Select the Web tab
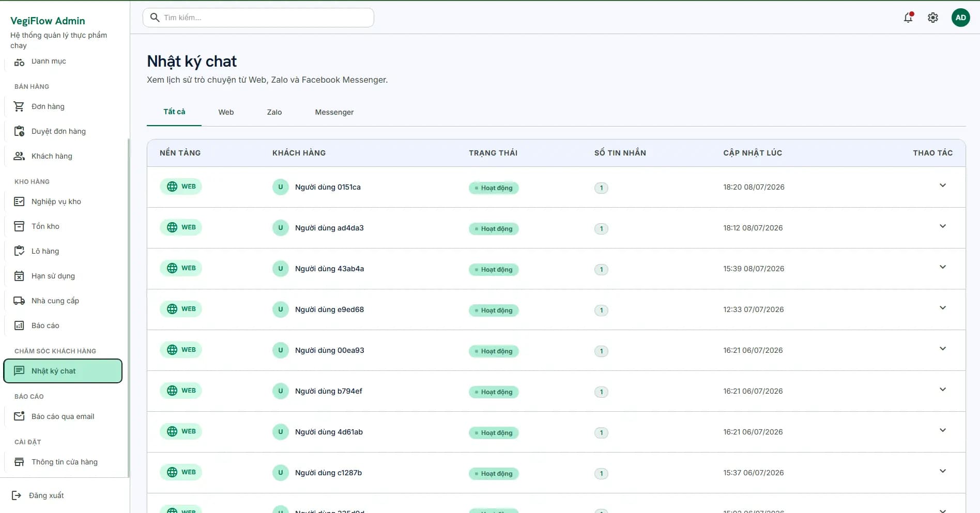The height and width of the screenshot is (513, 980). 226,112
